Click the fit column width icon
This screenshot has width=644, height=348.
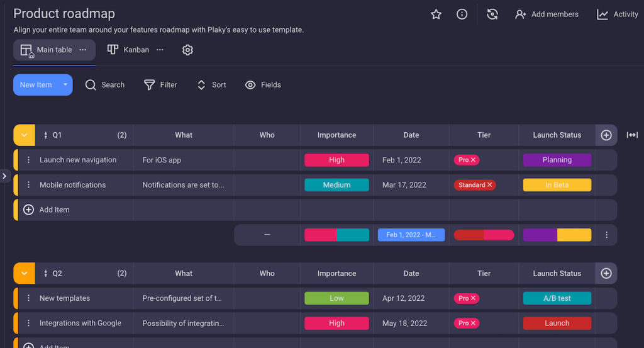point(632,135)
